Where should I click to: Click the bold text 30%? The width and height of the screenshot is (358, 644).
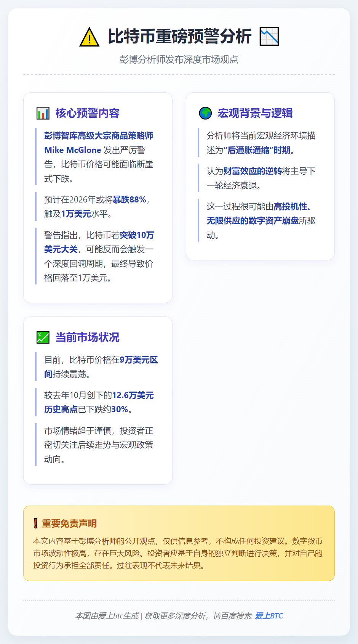(120, 410)
